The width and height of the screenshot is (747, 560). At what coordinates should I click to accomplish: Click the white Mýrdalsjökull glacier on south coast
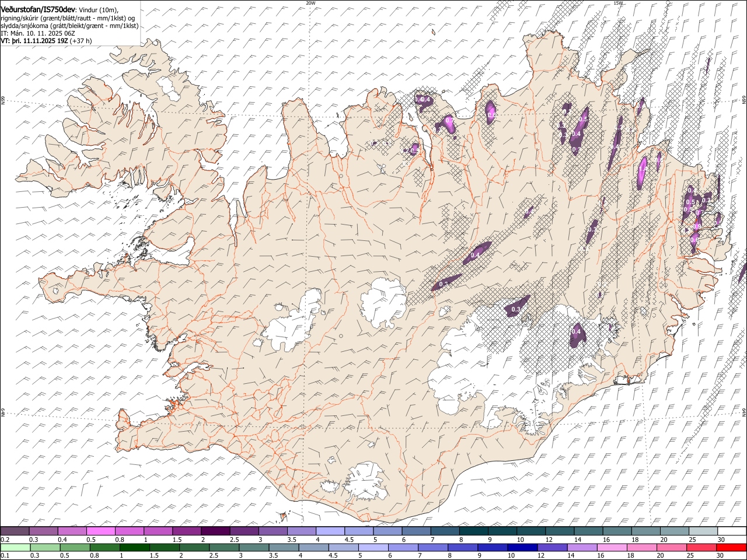[366, 482]
